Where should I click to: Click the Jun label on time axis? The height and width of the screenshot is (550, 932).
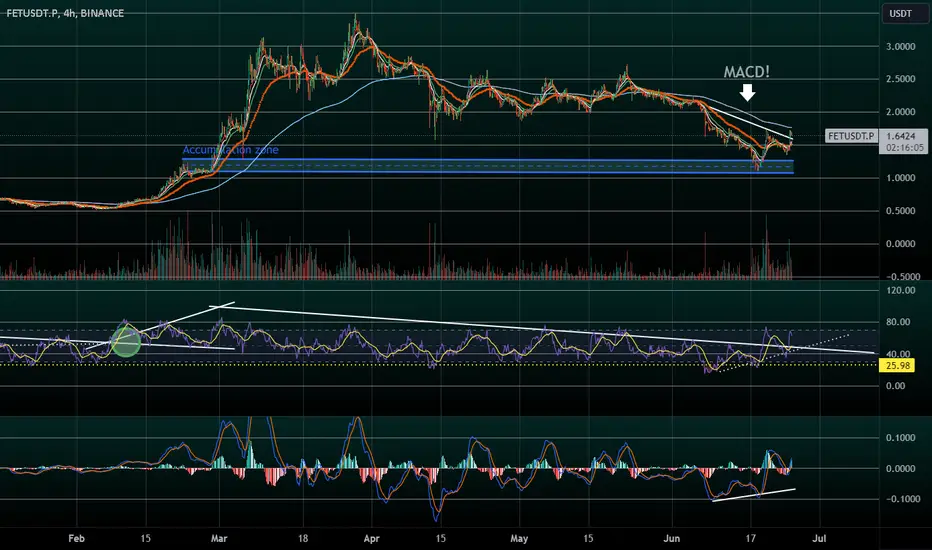click(672, 539)
